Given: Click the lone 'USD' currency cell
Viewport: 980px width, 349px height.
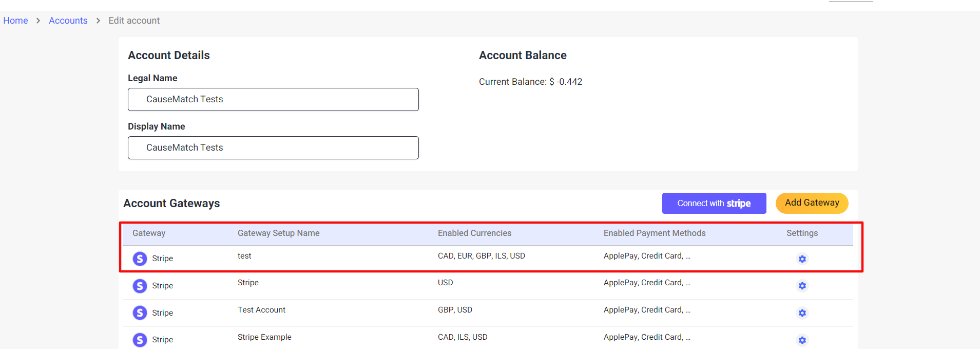Looking at the screenshot, I should [x=446, y=283].
